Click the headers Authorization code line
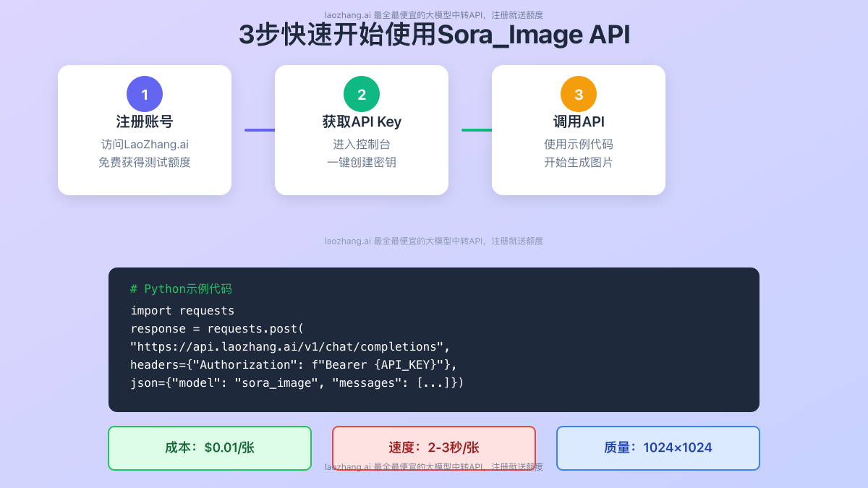This screenshot has width=868, height=488. point(294,365)
